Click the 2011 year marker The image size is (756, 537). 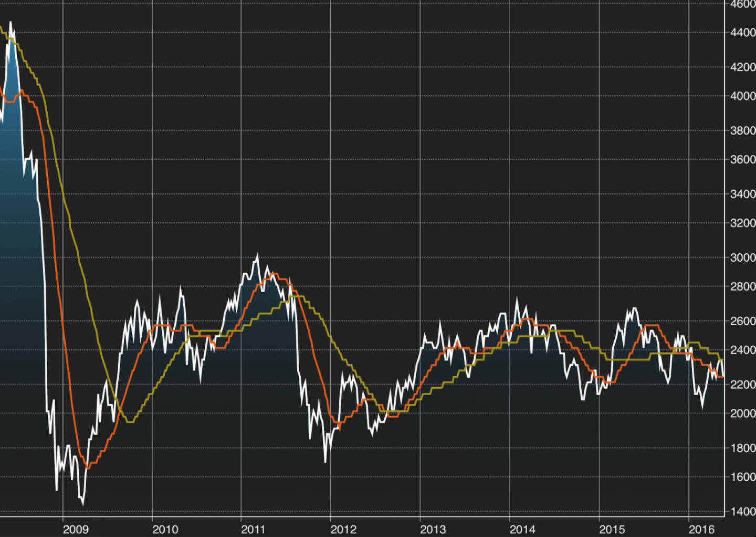point(253,529)
